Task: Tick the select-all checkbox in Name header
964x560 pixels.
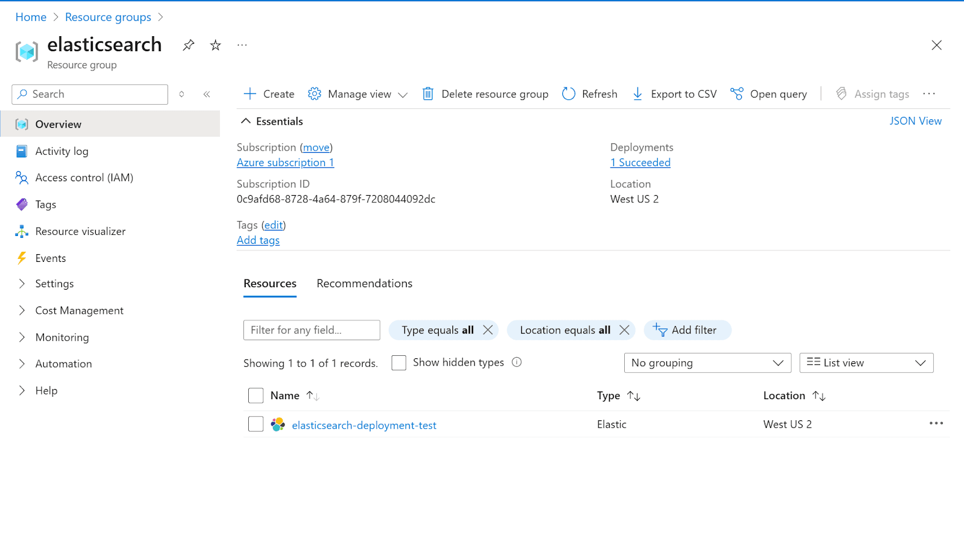Action: (256, 396)
